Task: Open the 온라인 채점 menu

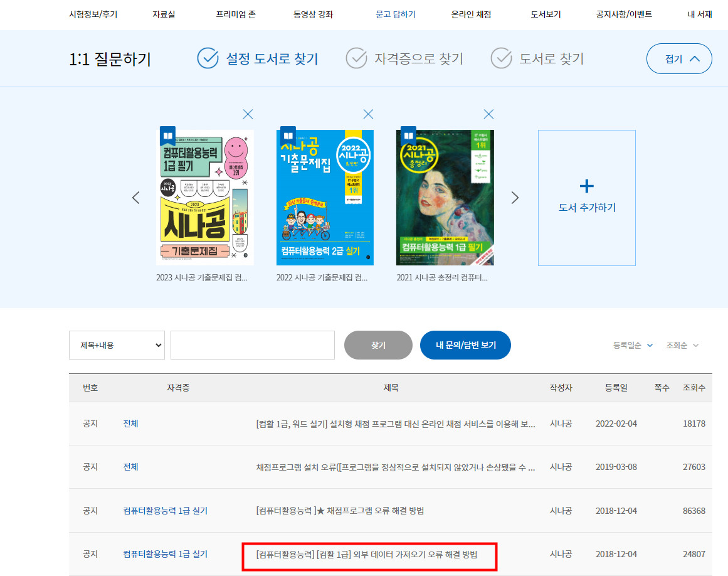Action: point(471,14)
